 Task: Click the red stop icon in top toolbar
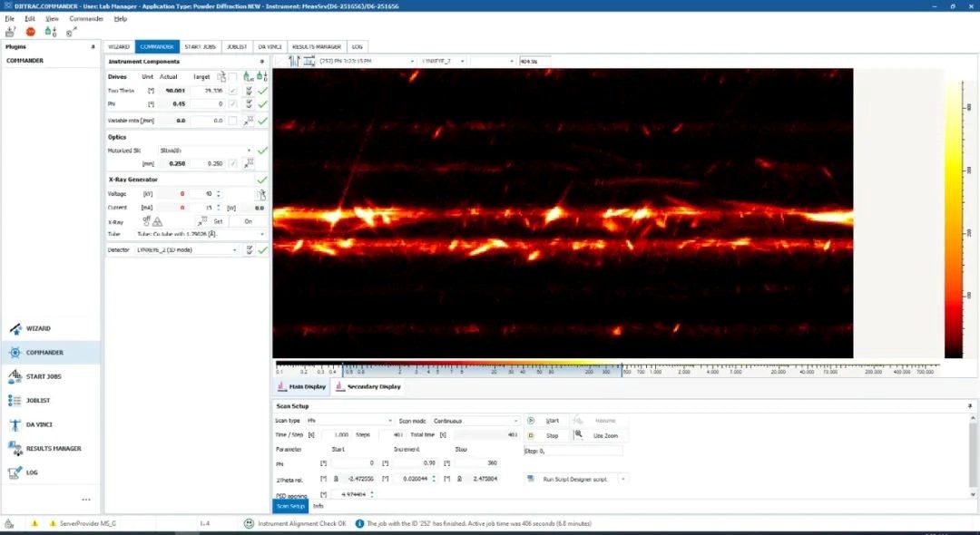point(30,32)
